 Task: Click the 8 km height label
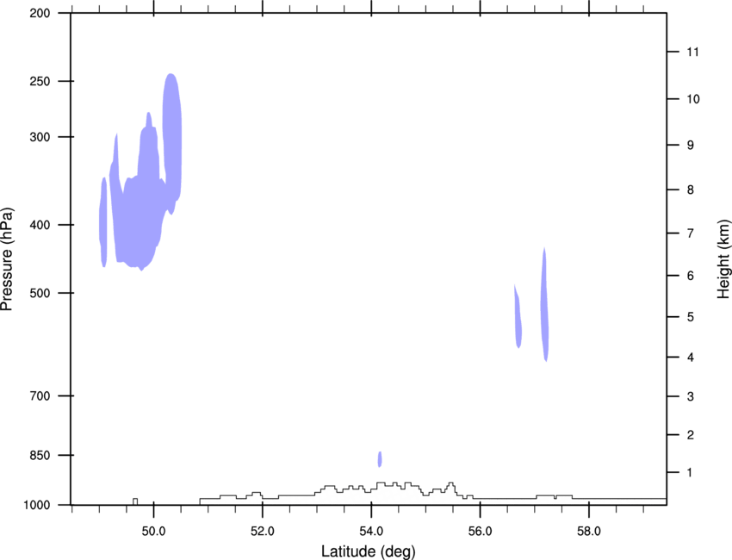point(691,190)
